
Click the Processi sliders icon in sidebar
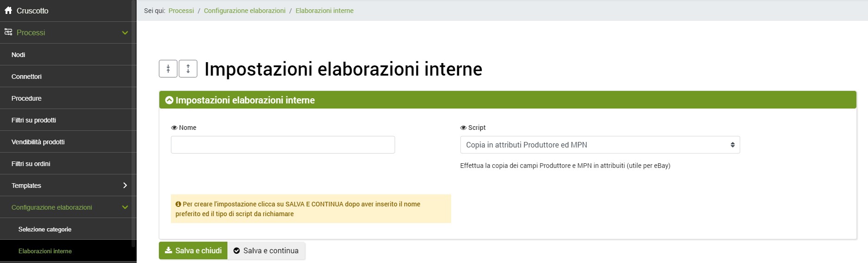click(x=8, y=32)
